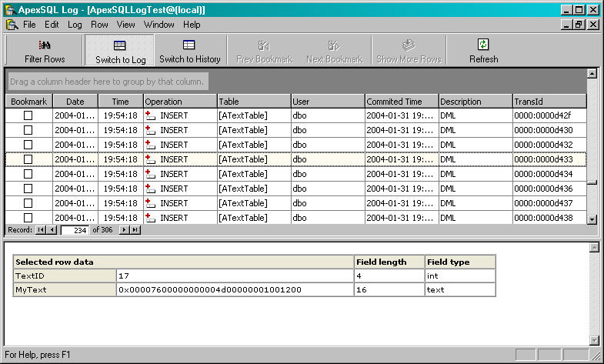Sort by Description column header
The height and width of the screenshot is (364, 604).
tap(476, 102)
